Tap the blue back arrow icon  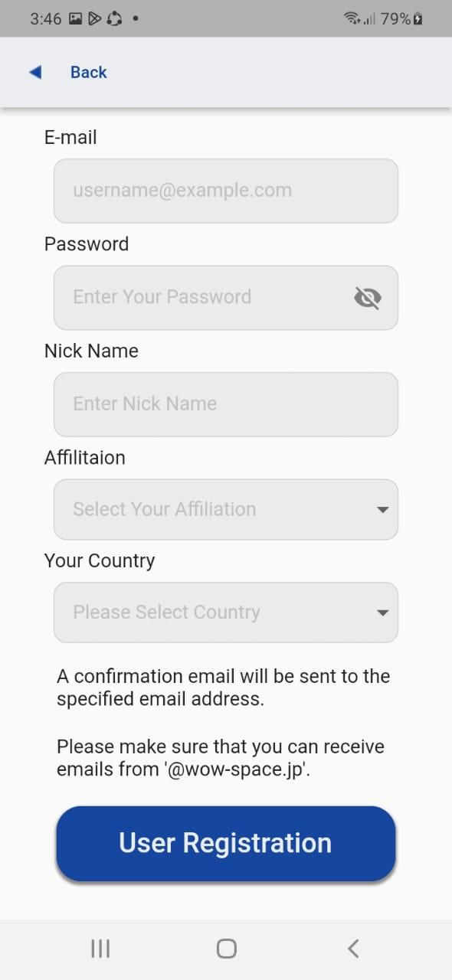coord(34,72)
